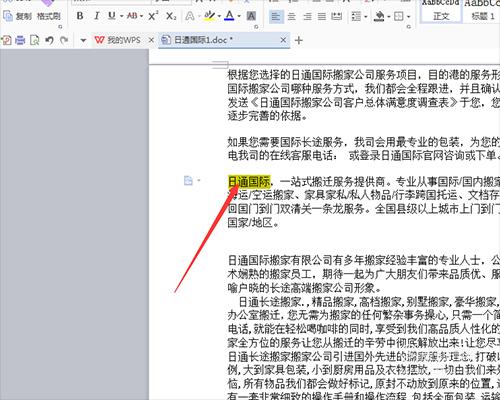Apply paragraph shading fill
Viewport: 500px width, 400px height.
point(379,16)
